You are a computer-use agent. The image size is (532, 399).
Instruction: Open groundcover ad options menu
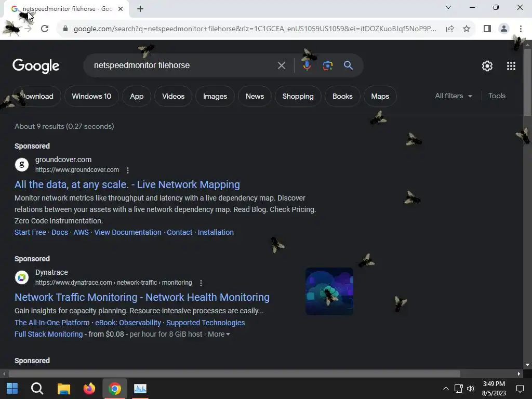point(128,170)
